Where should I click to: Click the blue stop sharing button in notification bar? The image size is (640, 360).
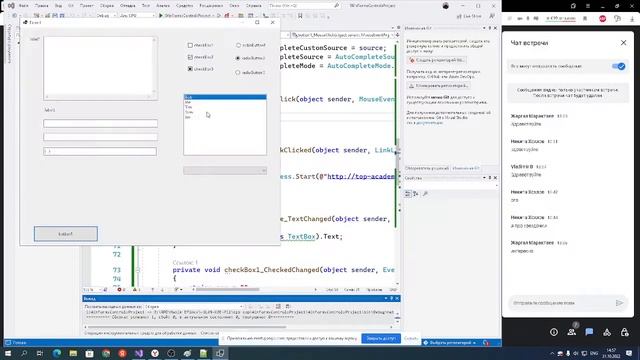[381, 338]
